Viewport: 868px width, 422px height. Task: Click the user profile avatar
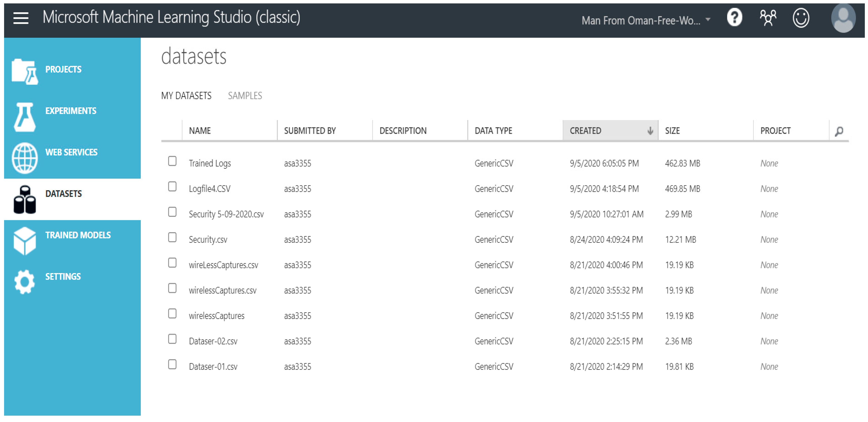[843, 18]
